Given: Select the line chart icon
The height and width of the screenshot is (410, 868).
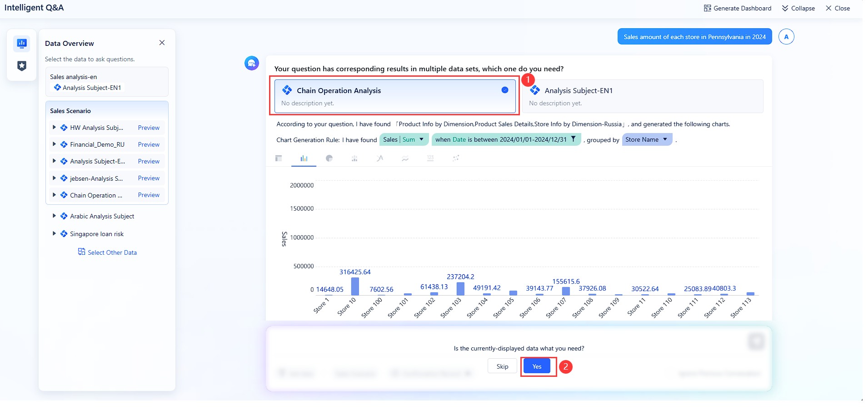Looking at the screenshot, I should coord(380,158).
